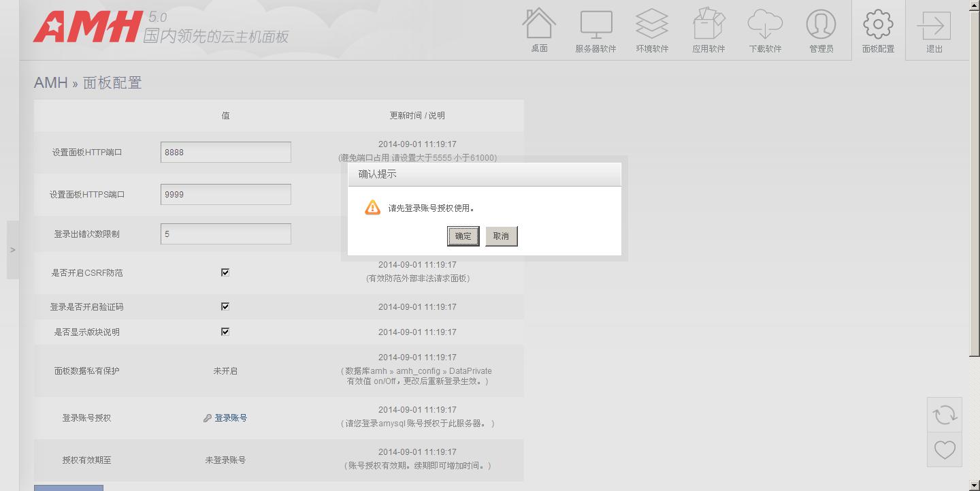Toggle the 登录是否开启验证码 checkbox
The image size is (980, 491).
(x=225, y=306)
